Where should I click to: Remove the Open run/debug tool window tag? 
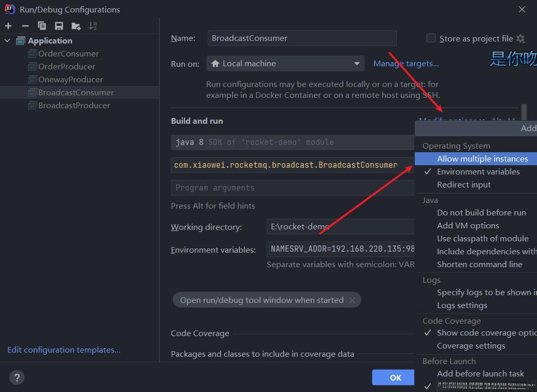tap(352, 300)
